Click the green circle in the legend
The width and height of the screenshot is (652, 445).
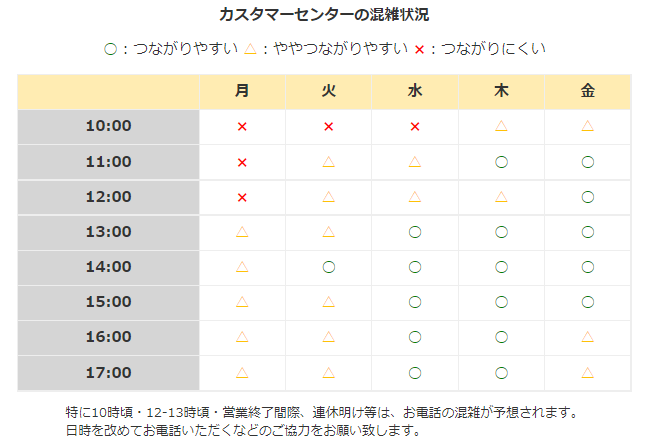tap(110, 49)
